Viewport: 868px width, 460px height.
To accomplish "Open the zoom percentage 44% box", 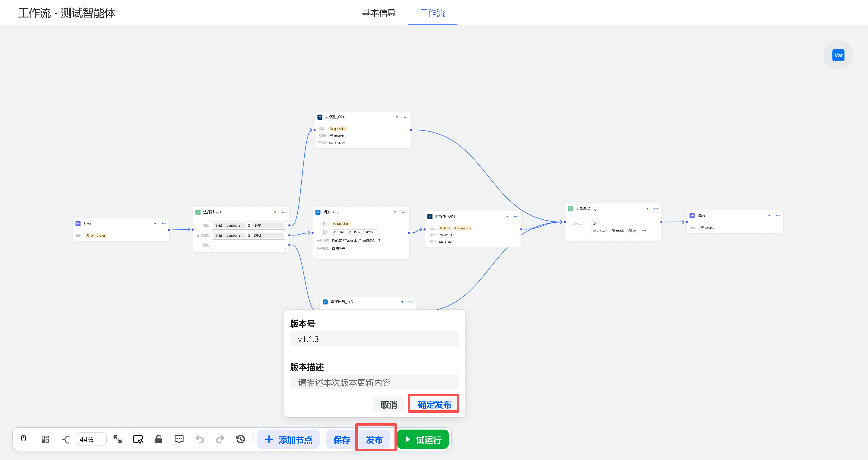I will 91,439.
